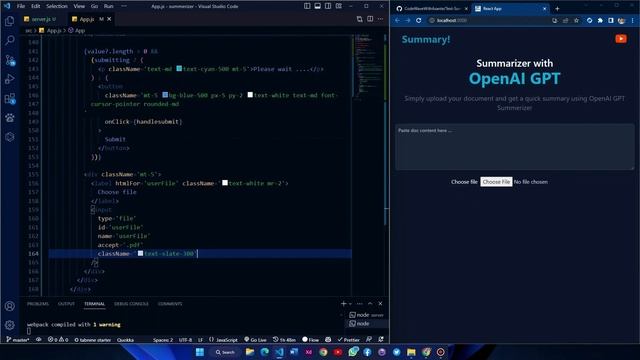The height and width of the screenshot is (360, 640).
Task: Open a new browser tab
Action: 557,9
